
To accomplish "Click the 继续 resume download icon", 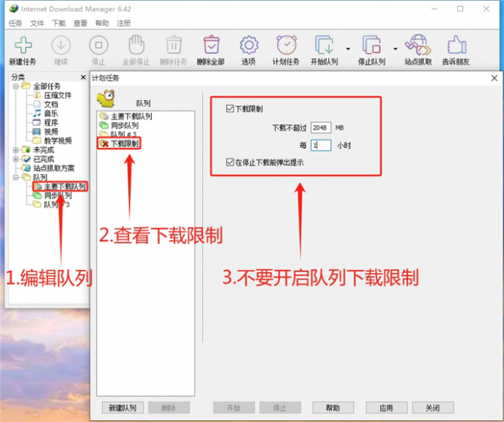I will (x=61, y=45).
